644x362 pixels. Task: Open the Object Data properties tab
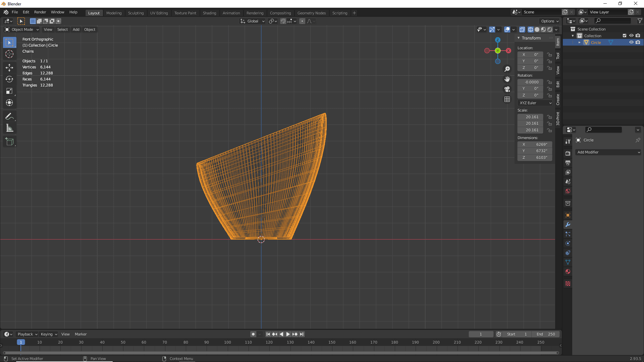click(568, 262)
